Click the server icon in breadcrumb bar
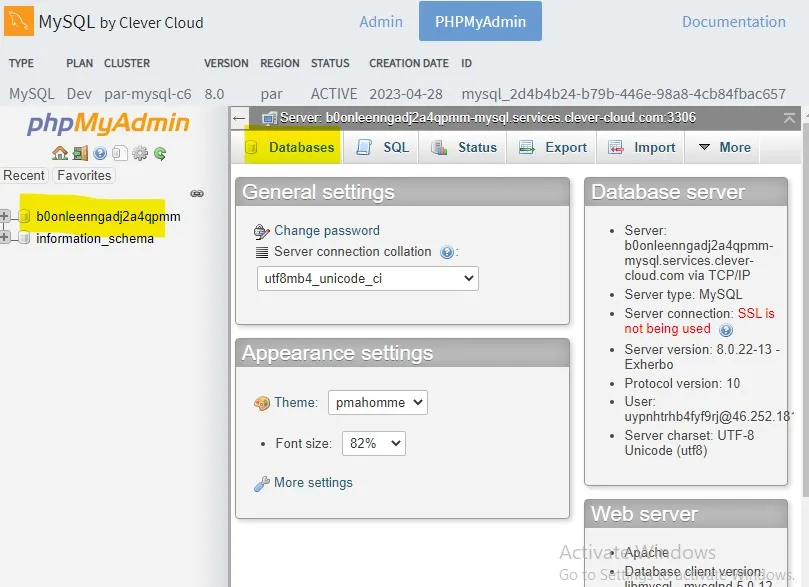The width and height of the screenshot is (809, 587). tap(269, 118)
